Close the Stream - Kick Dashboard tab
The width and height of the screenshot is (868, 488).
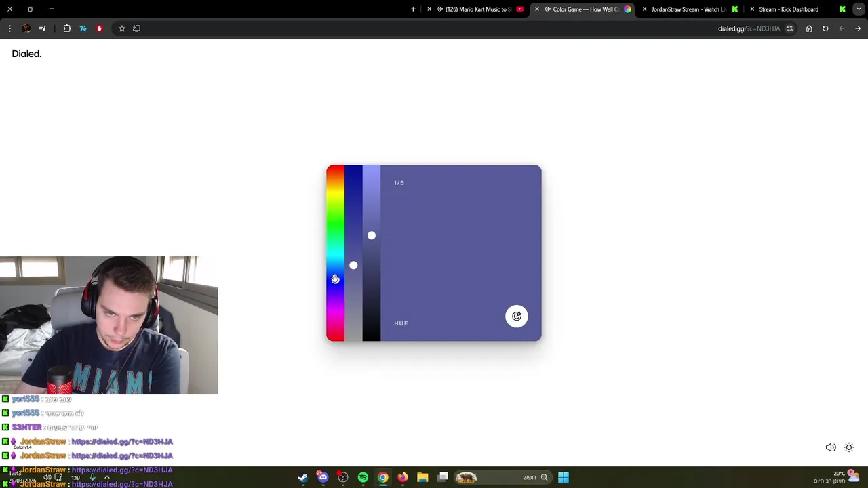click(752, 9)
